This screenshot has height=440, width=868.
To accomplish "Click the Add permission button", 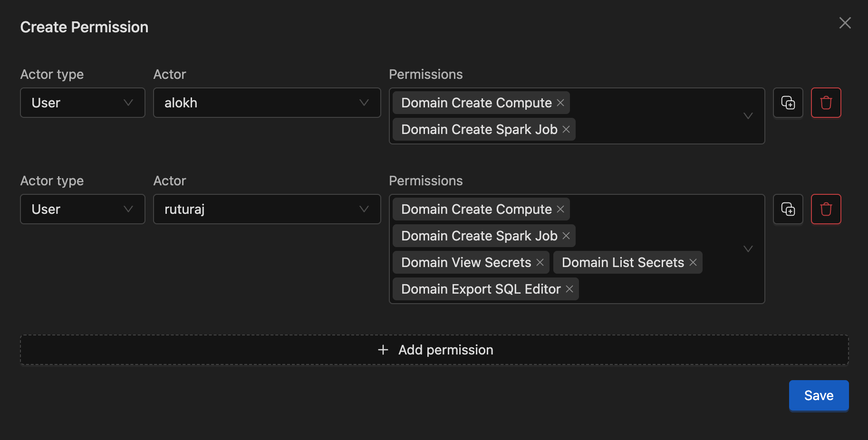I will click(434, 350).
